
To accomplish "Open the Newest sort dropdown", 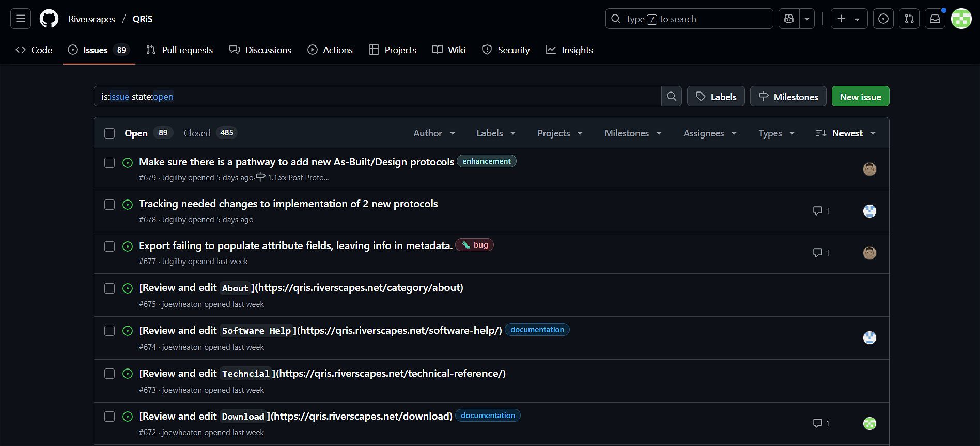I will (x=846, y=133).
